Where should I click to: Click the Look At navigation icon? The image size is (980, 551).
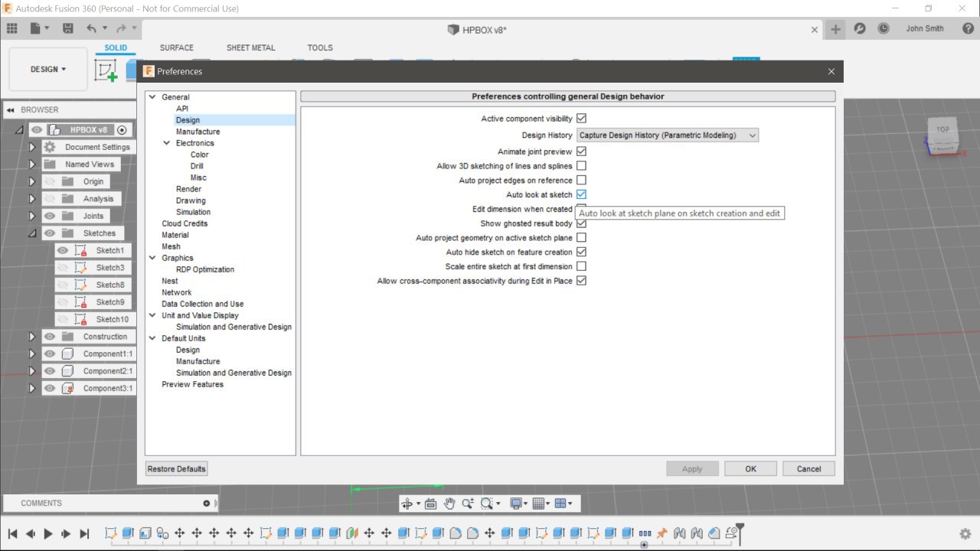[430, 504]
